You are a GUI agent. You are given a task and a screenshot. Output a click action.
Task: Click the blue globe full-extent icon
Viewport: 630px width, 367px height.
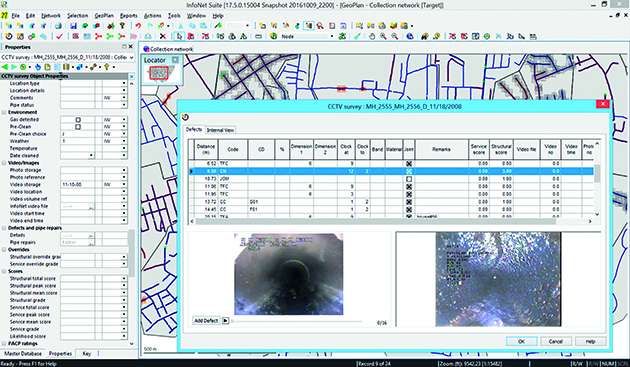pyautogui.click(x=410, y=36)
